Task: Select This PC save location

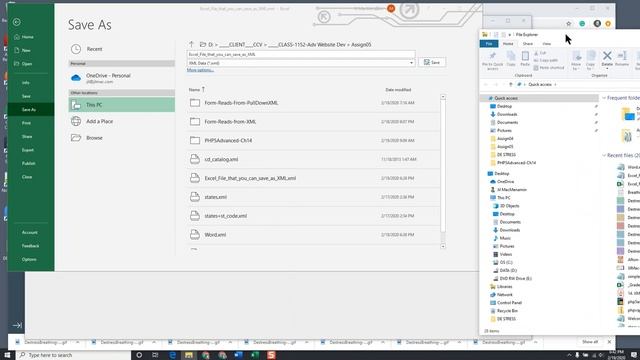Action: (122, 105)
